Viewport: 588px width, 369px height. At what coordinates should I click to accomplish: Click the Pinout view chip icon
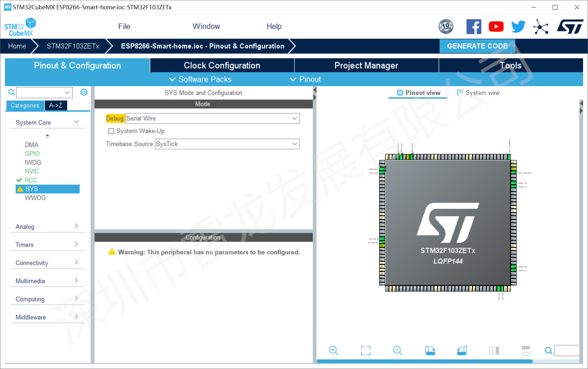[400, 93]
